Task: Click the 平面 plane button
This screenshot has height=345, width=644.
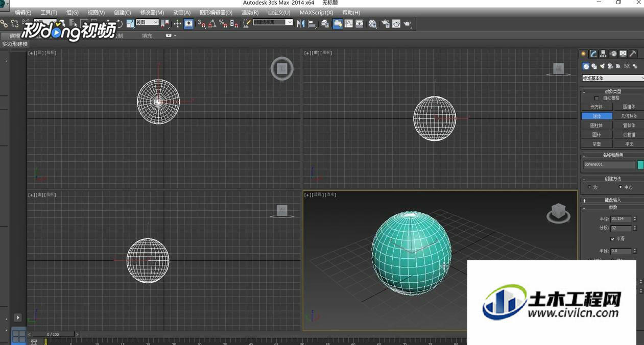Action: tap(629, 144)
